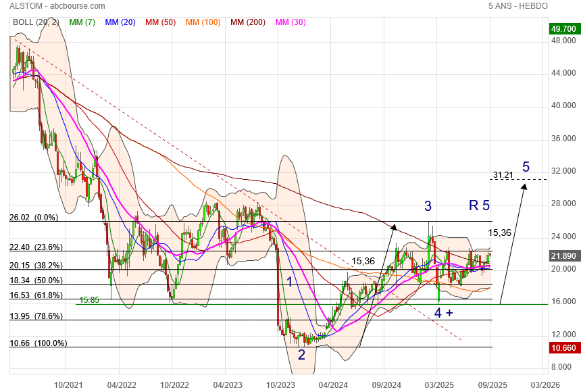Click the 13.95 (78.6%) Fibonacci label
Image resolution: width=581 pixels, height=392 pixels.
36,316
